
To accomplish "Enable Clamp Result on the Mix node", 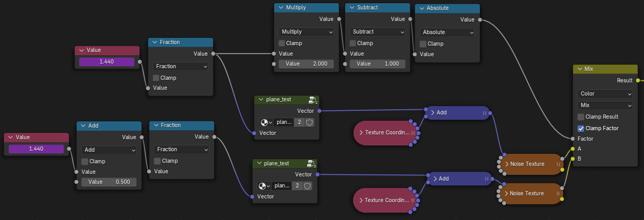I will [581, 117].
